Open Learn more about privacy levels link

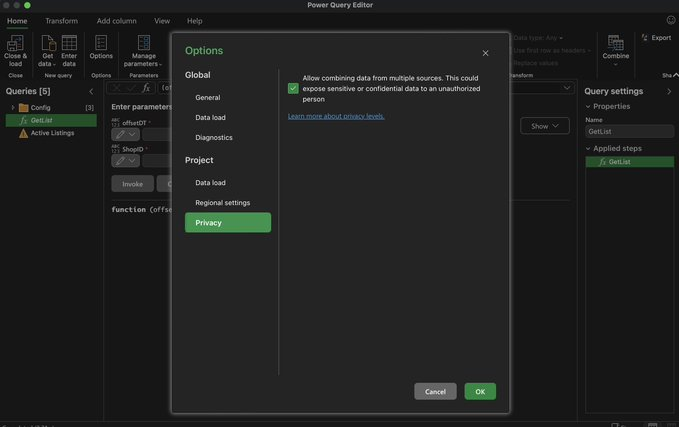click(336, 116)
